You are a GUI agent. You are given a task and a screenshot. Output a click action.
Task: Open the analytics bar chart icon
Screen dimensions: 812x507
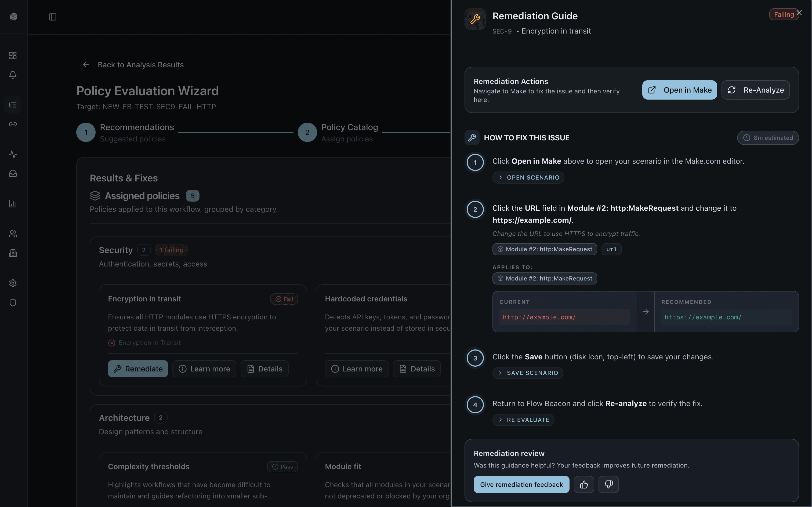[13, 203]
